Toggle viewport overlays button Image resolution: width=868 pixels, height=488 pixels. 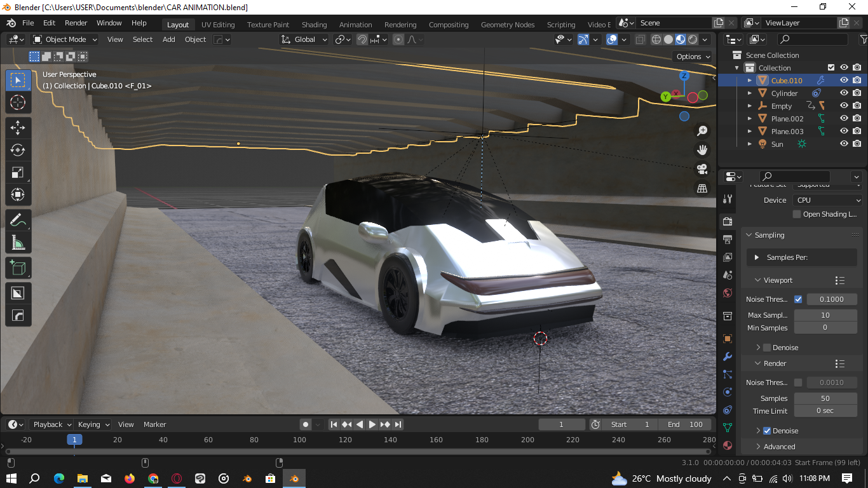pyautogui.click(x=612, y=39)
